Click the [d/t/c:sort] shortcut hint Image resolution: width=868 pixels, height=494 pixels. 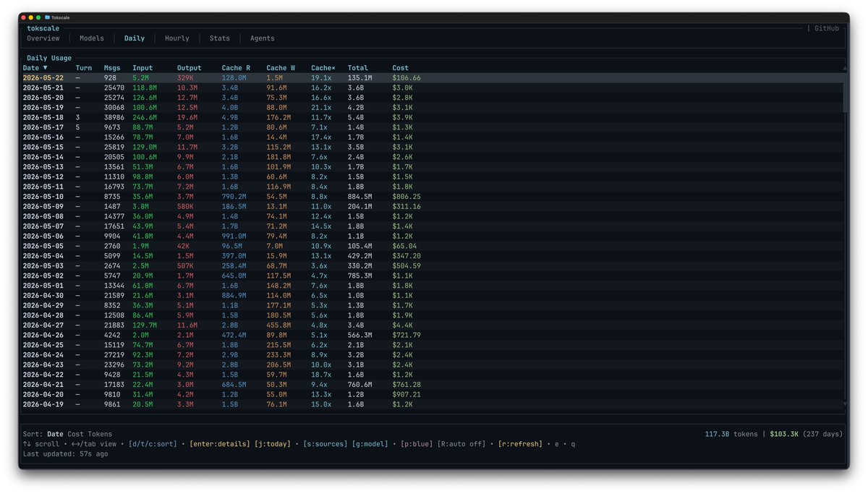tap(153, 444)
